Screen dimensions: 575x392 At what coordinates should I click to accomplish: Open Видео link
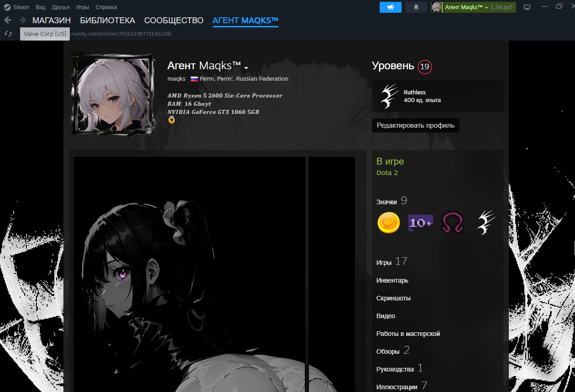click(x=386, y=316)
